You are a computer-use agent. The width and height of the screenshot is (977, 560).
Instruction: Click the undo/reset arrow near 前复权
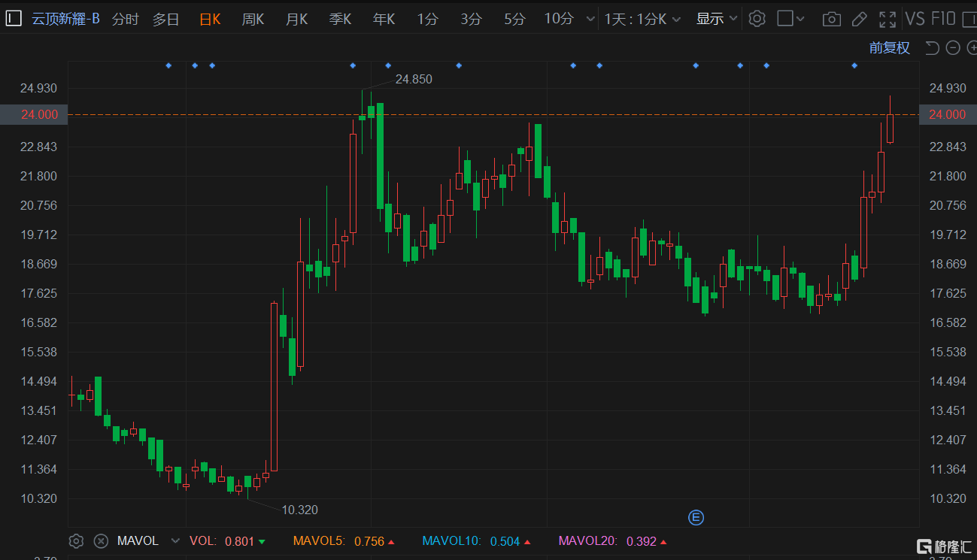(x=932, y=47)
